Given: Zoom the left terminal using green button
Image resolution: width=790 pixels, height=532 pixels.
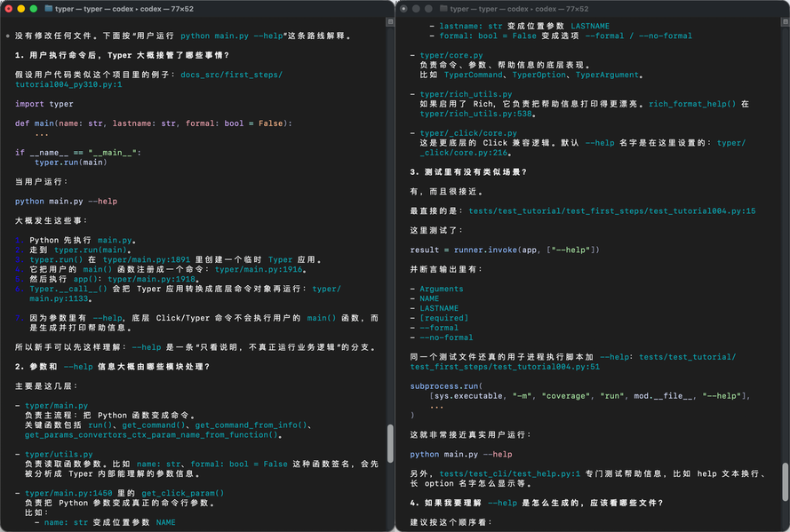Looking at the screenshot, I should [33, 9].
